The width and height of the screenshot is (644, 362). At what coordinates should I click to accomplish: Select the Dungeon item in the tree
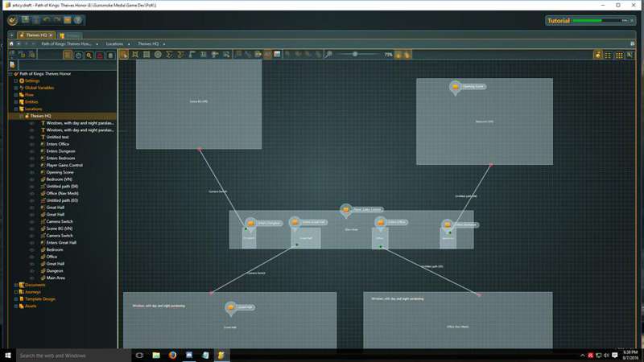[54, 271]
